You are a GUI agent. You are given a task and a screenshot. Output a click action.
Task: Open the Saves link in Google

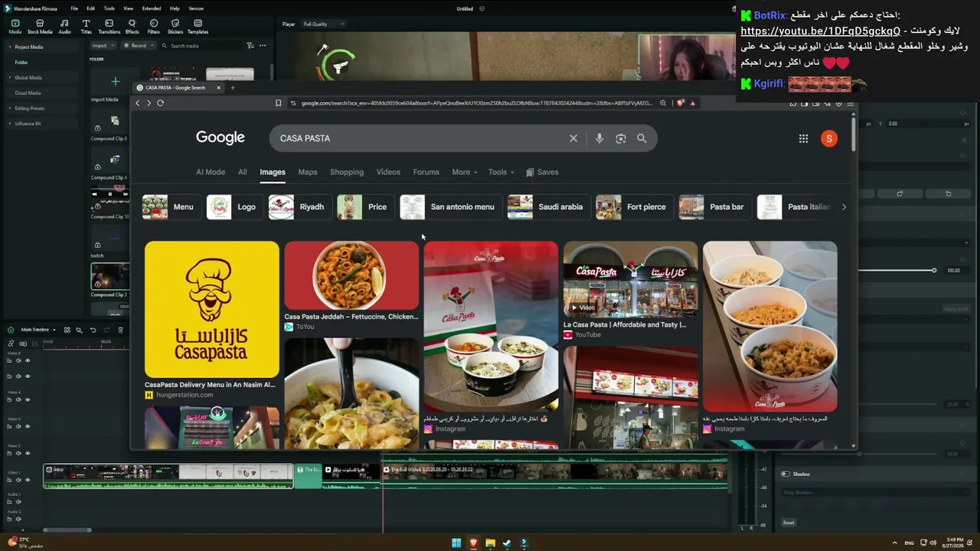(x=541, y=172)
